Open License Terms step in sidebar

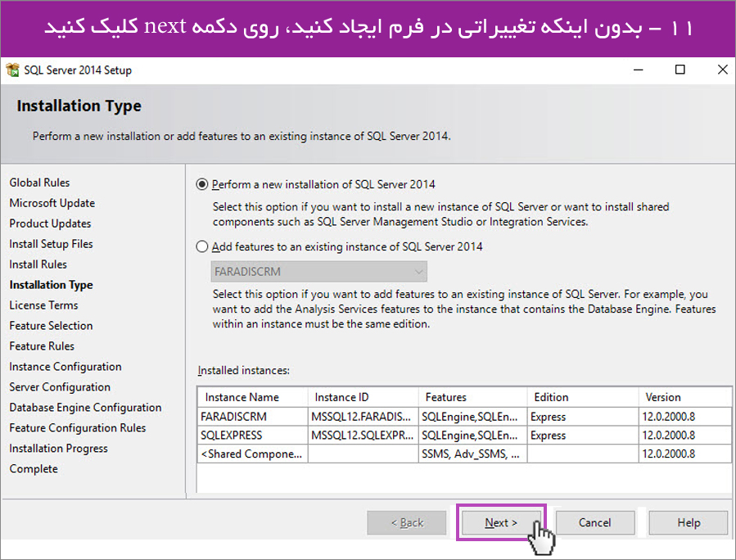pos(43,305)
